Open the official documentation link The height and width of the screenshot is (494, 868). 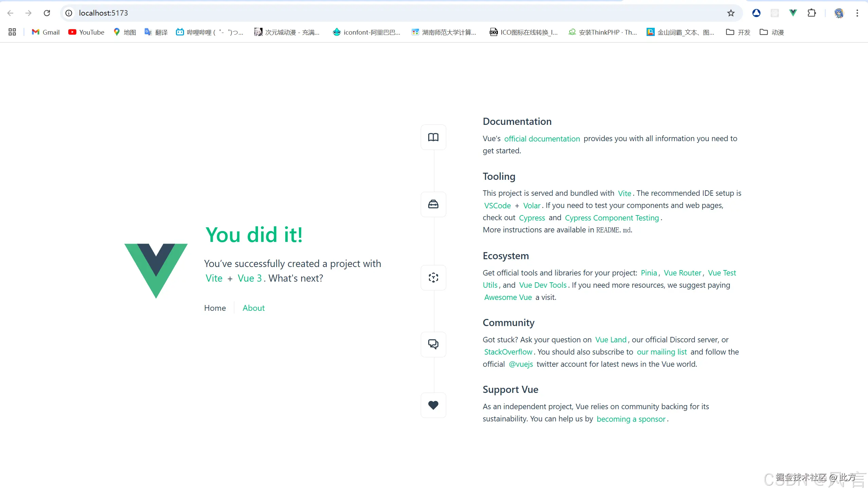point(542,139)
